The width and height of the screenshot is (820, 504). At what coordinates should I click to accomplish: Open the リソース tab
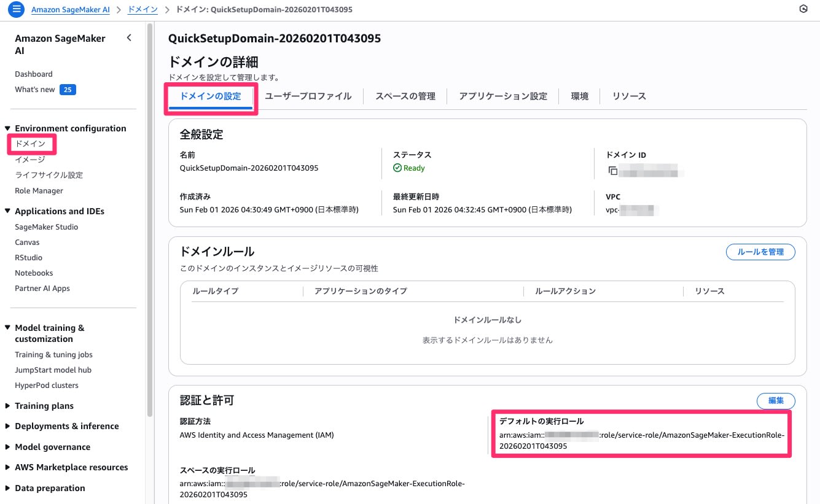point(629,96)
